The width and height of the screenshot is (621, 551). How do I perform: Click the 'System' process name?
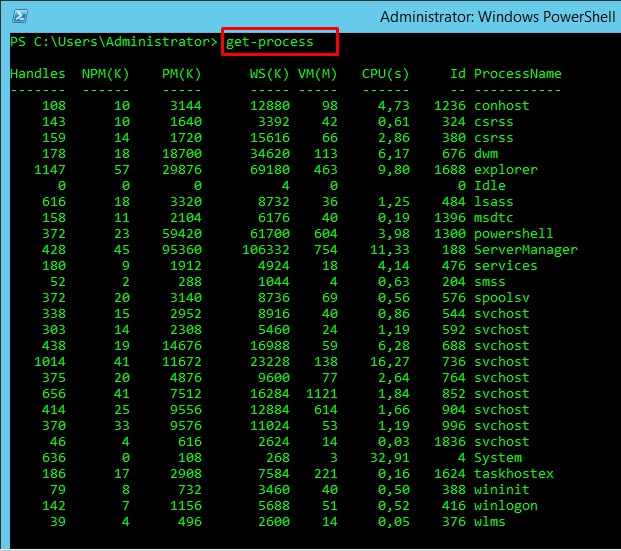click(497, 458)
